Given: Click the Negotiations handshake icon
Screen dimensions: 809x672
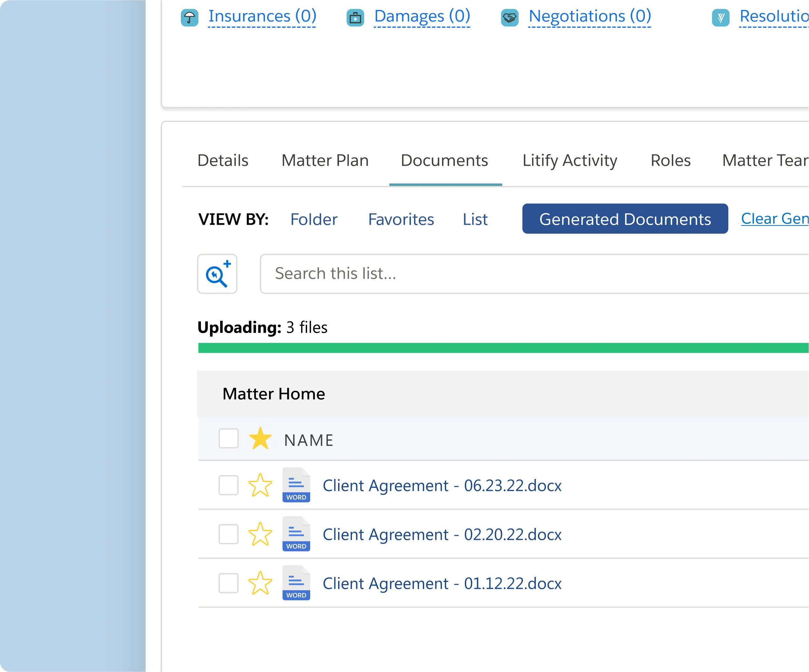Looking at the screenshot, I should (509, 18).
